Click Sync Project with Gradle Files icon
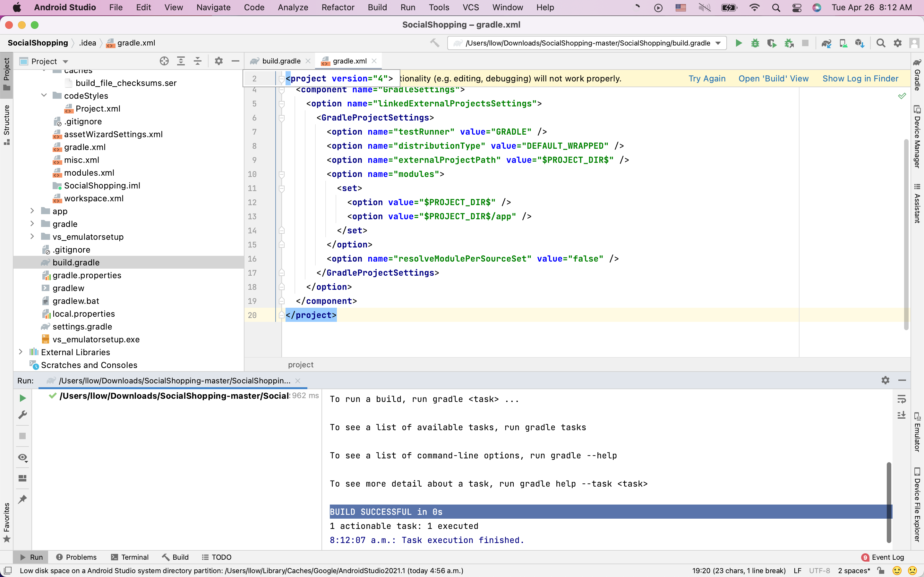This screenshot has height=577, width=924. [x=826, y=43]
